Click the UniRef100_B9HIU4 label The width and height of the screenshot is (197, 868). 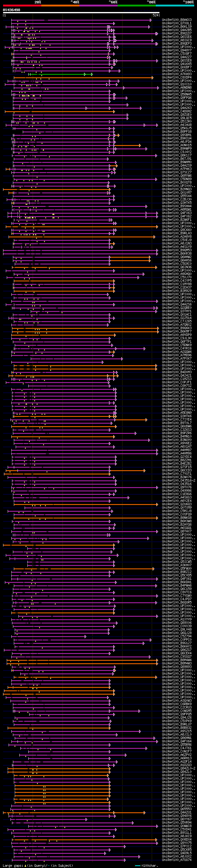176,138
